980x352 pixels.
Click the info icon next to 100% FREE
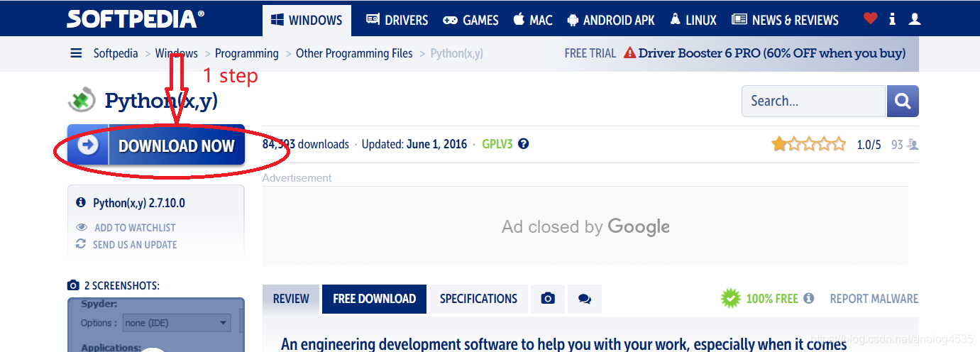pos(808,299)
